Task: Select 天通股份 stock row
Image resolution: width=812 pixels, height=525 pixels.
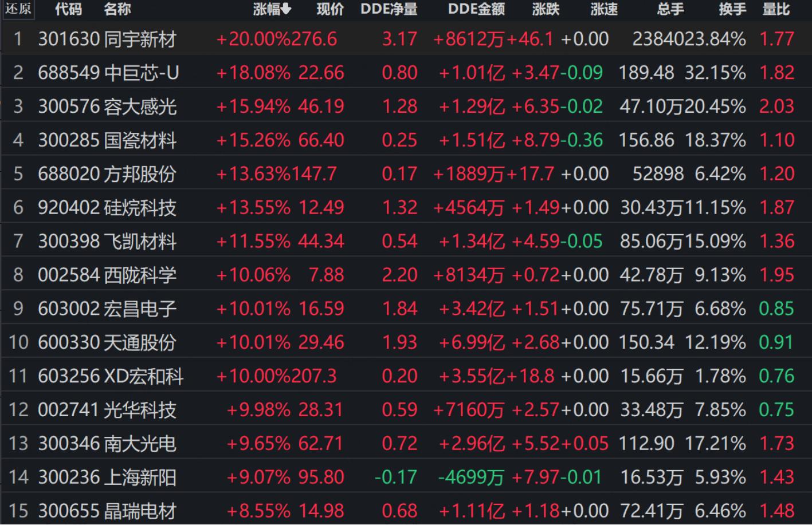Action: 406,342
